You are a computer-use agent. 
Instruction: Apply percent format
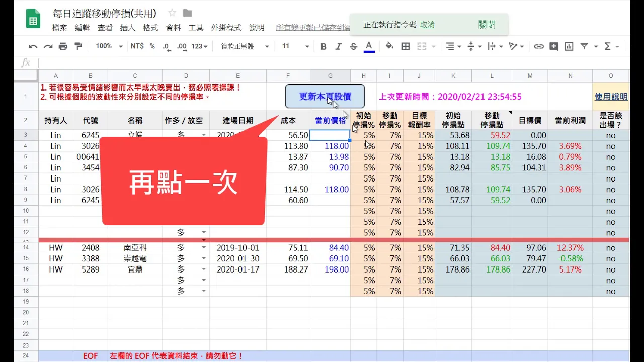point(152,46)
